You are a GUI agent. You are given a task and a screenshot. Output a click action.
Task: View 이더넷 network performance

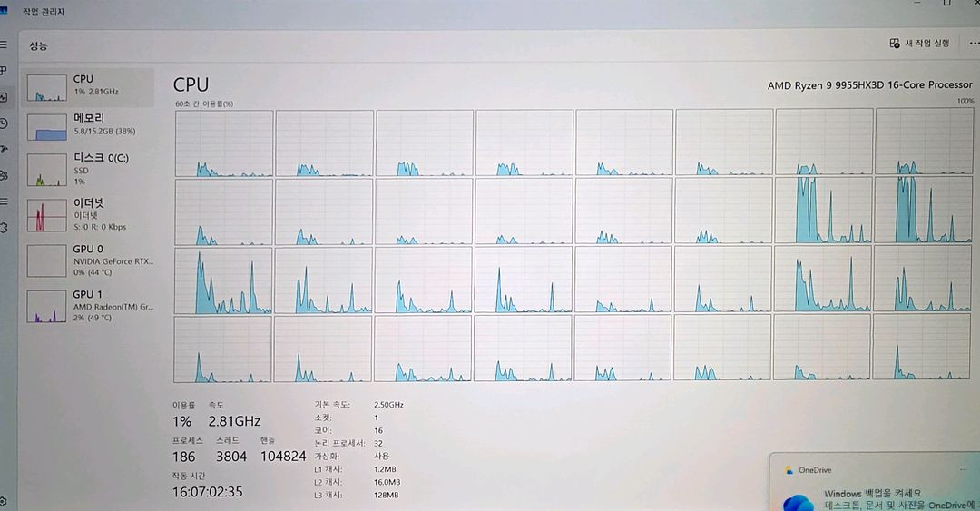(x=89, y=215)
